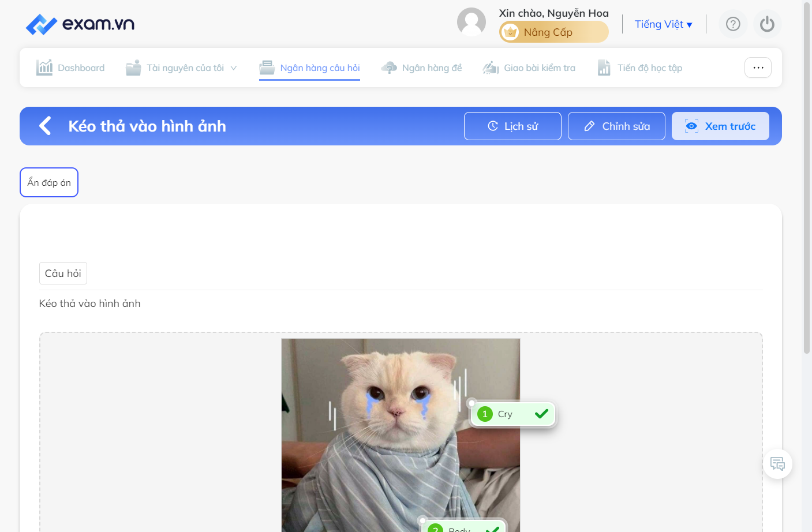Expand the Tài nguyên của tôi menu chevron
The height and width of the screenshot is (532, 812).
pos(234,68)
